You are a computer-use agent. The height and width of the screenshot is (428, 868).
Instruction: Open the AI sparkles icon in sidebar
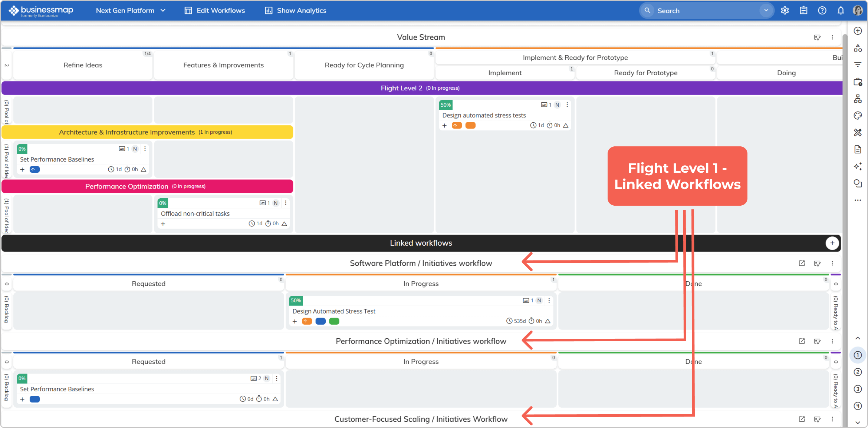tap(858, 166)
